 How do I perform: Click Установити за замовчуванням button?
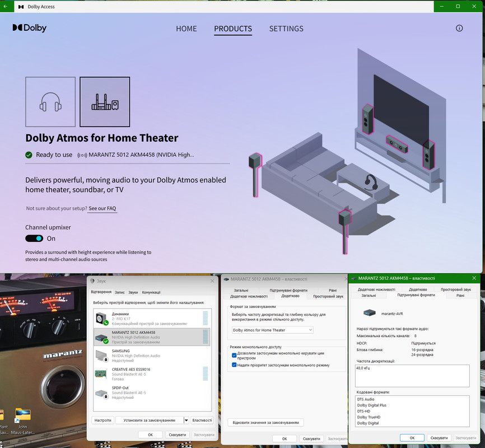(x=150, y=420)
